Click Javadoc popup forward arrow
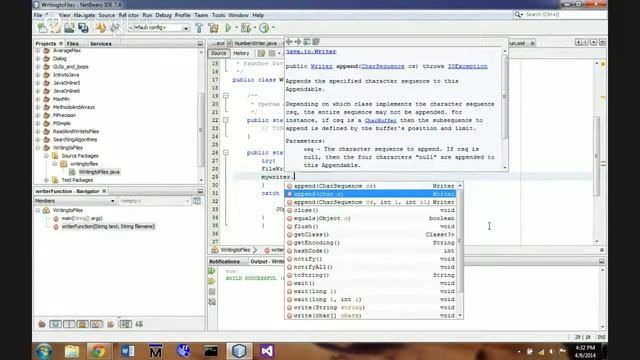This screenshot has width=640, height=360. point(298,42)
